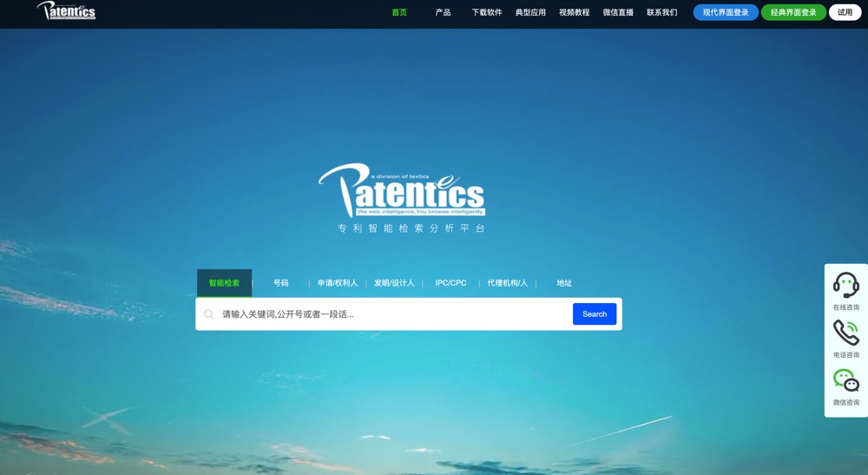Click the 微信咨询 label
The image size is (868, 475).
click(x=845, y=402)
